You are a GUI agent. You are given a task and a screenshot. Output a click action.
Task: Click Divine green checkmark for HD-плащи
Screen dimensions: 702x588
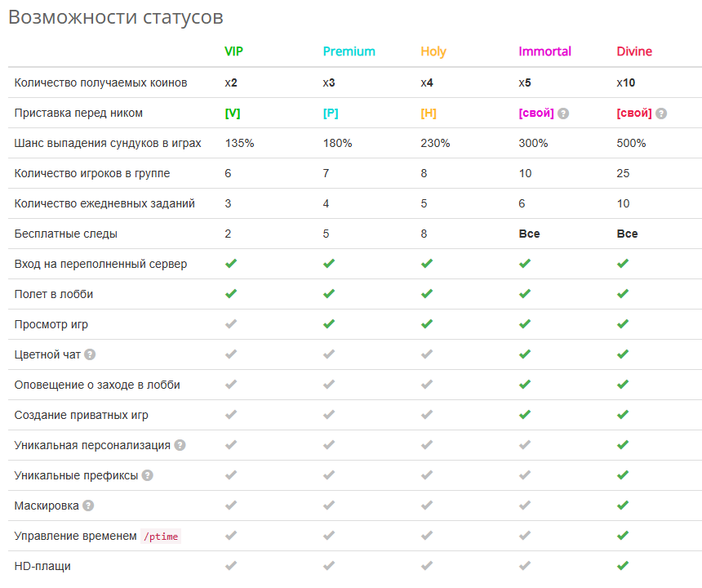pyautogui.click(x=623, y=566)
